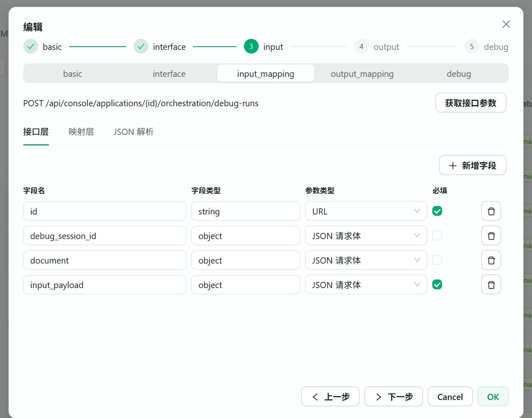Click the POST debug-runs endpoint text

pos(141,103)
